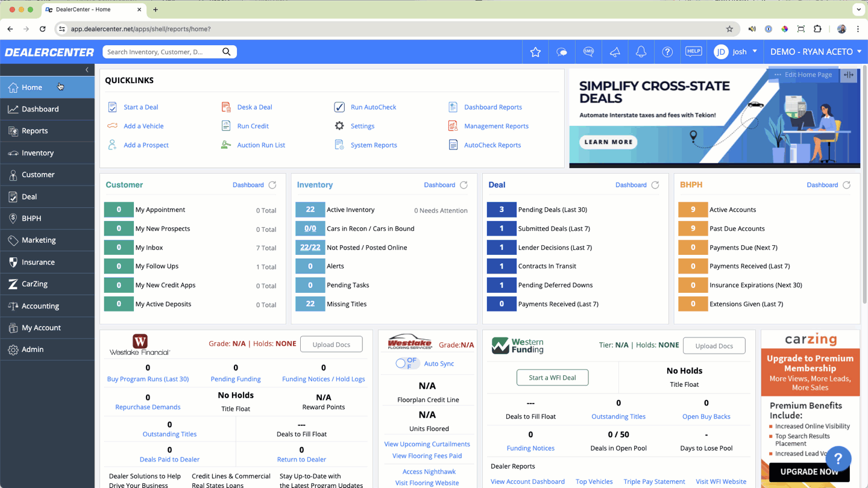Click the Past Due Accounts count 9
Image resolution: width=868 pixels, height=488 pixels.
click(x=693, y=228)
